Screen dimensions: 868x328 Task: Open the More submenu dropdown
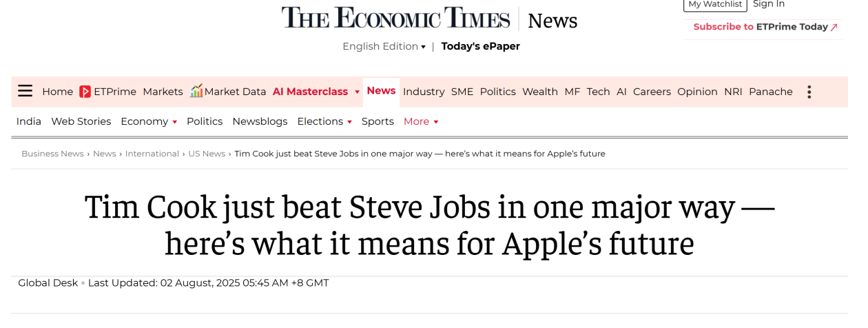pos(421,122)
